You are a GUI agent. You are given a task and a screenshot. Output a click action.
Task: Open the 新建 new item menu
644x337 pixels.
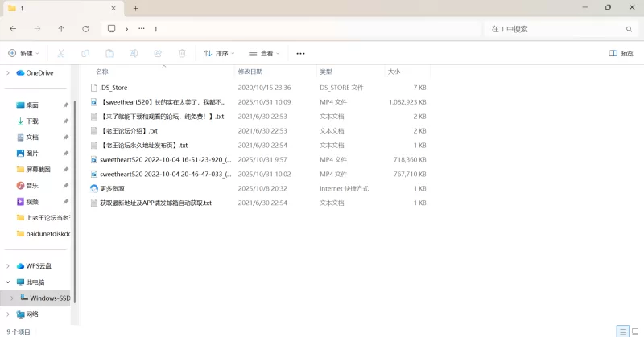(23, 53)
